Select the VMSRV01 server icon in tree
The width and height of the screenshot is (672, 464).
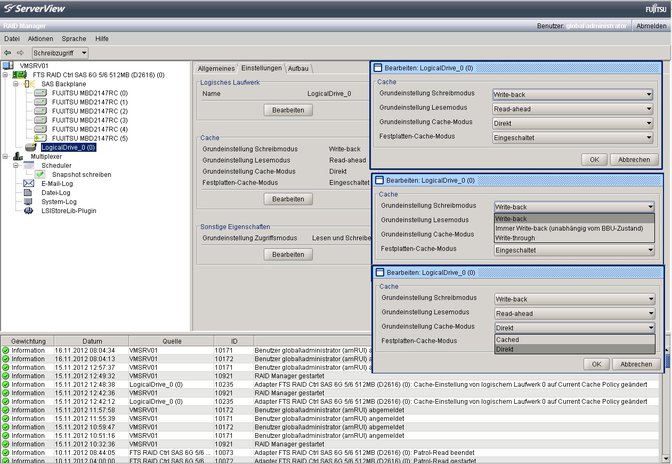tap(8, 66)
